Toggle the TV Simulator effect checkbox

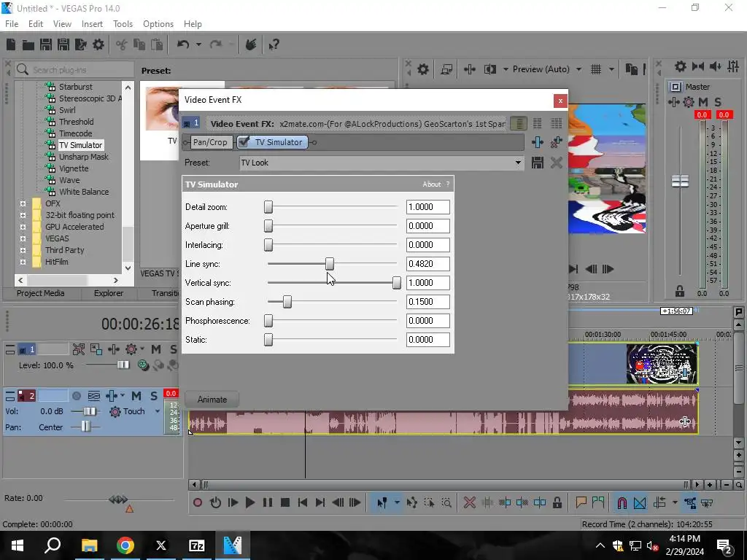(x=244, y=142)
